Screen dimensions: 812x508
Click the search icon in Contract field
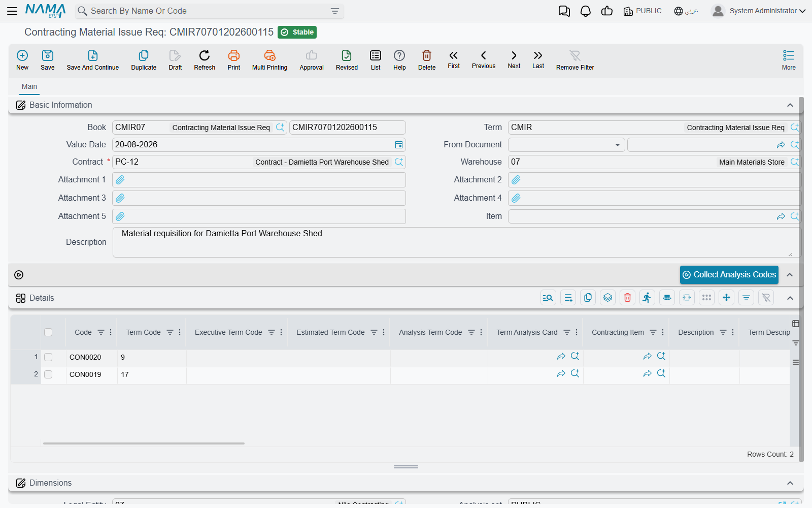tap(399, 162)
